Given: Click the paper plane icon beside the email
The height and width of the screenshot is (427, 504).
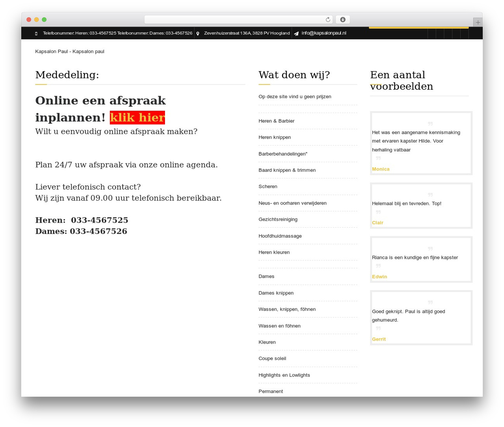Looking at the screenshot, I should coord(296,33).
